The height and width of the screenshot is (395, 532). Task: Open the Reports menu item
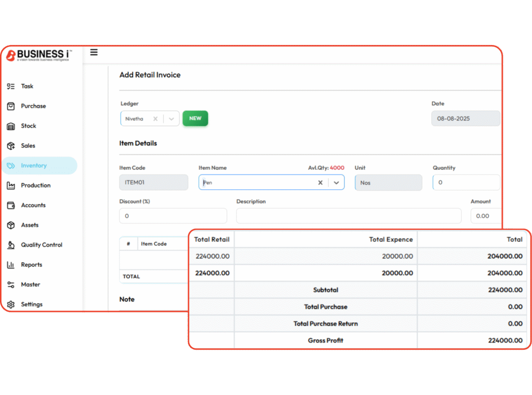pyautogui.click(x=31, y=265)
